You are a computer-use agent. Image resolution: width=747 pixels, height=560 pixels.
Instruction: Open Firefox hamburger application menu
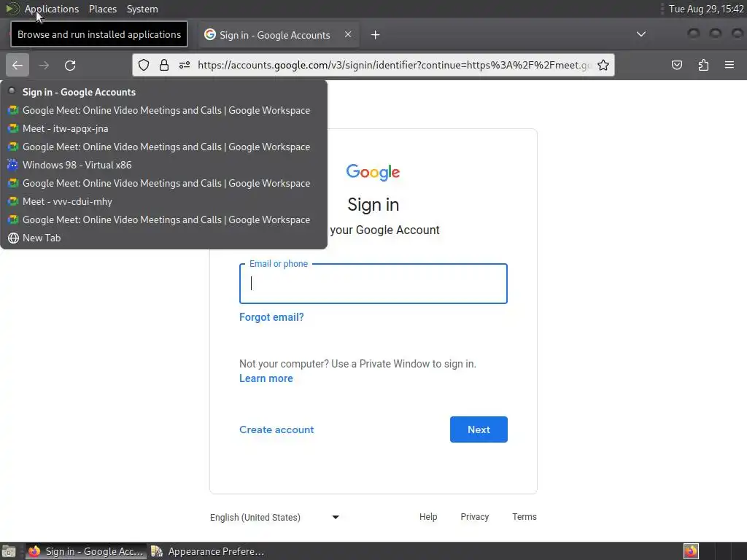coord(729,65)
